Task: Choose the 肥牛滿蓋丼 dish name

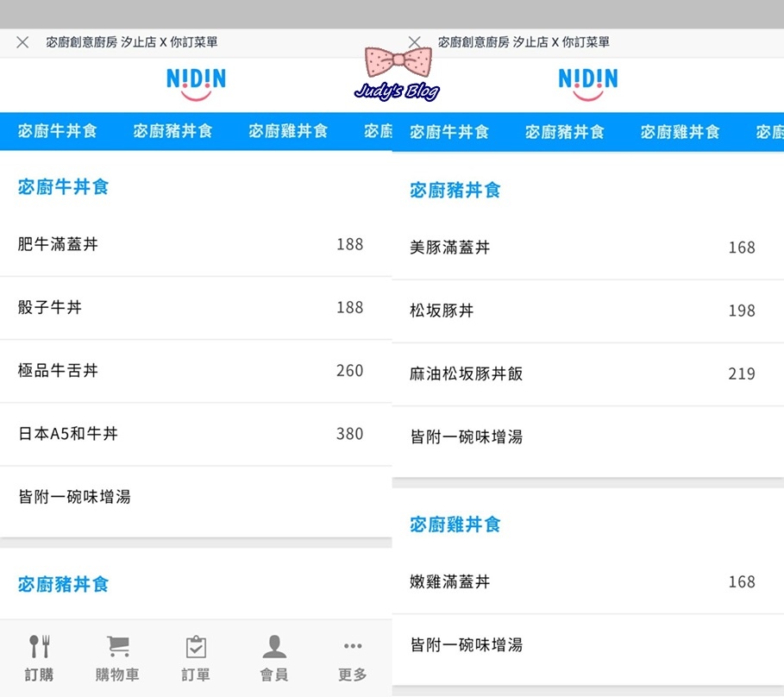Action: 58,244
